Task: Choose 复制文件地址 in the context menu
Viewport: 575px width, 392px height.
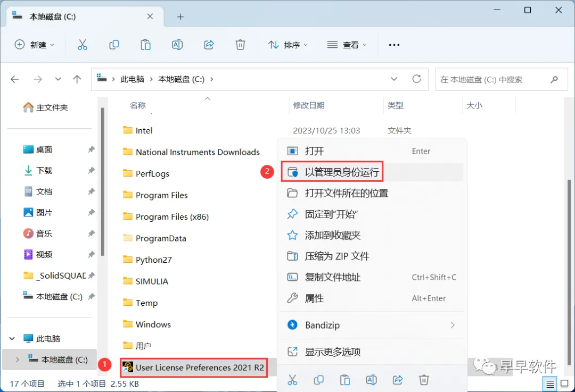Action: tap(372, 277)
